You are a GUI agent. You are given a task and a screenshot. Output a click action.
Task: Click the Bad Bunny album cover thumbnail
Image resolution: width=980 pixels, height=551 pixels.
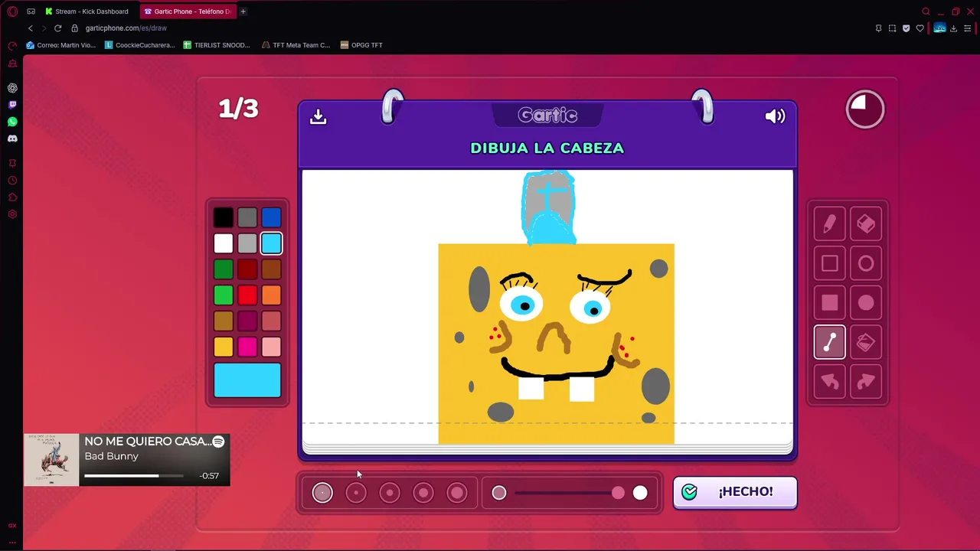tap(51, 460)
